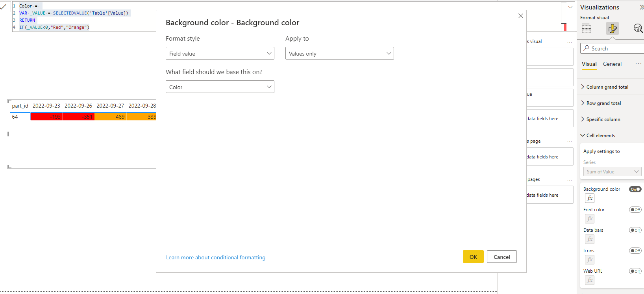Enable the Icons toggle
This screenshot has width=644, height=294.
click(635, 251)
